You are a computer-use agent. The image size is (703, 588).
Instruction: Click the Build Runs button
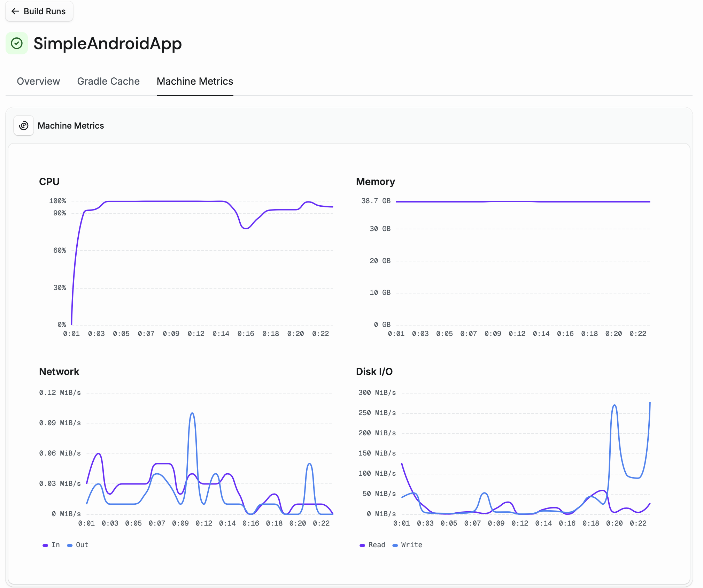(x=39, y=11)
